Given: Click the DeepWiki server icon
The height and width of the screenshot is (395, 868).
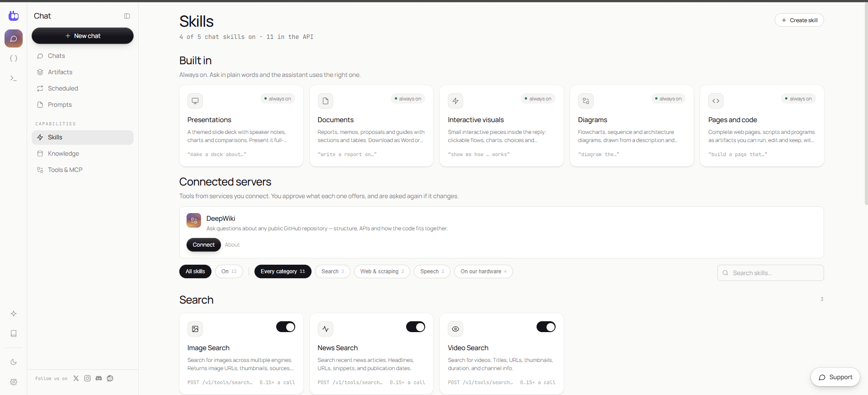Looking at the screenshot, I should pyautogui.click(x=194, y=220).
